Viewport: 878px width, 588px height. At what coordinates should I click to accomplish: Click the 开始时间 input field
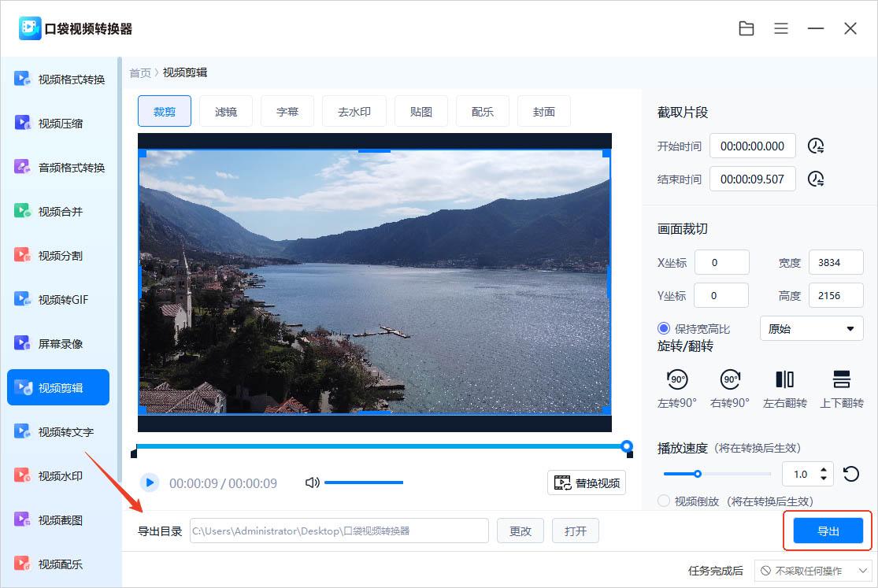[753, 146]
